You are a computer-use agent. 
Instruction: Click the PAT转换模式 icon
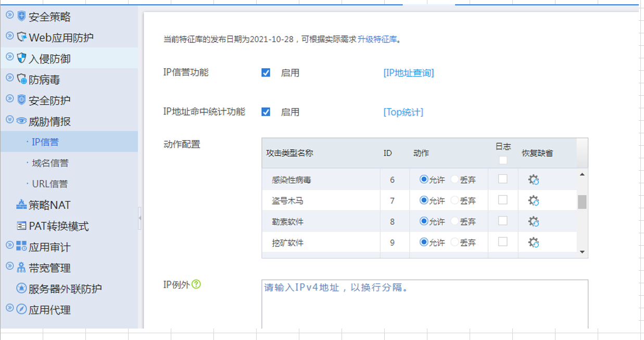pos(21,225)
